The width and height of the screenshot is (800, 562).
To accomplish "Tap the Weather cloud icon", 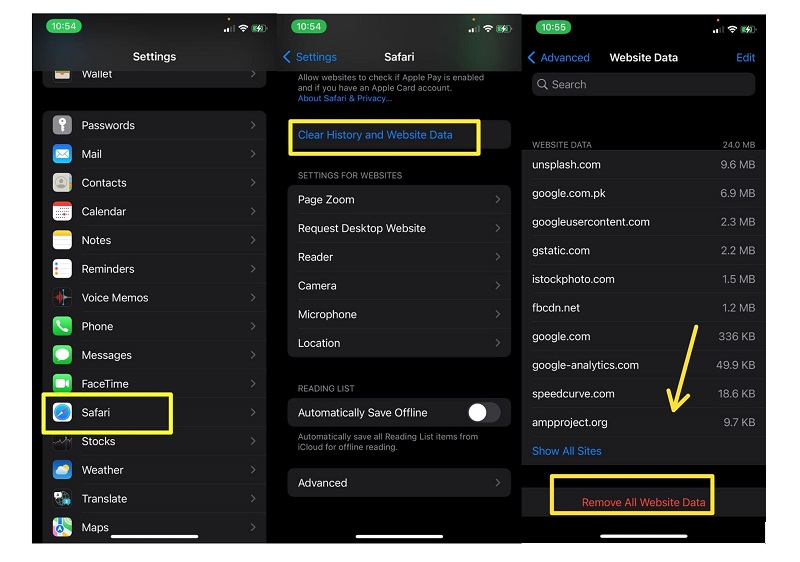I will (x=62, y=470).
